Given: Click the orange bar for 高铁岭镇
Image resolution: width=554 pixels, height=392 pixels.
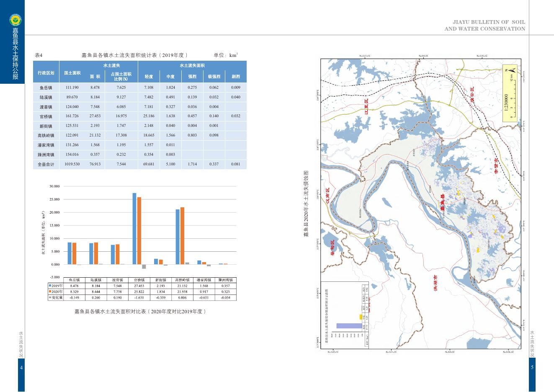Looking at the screenshot, I should click(x=182, y=235).
